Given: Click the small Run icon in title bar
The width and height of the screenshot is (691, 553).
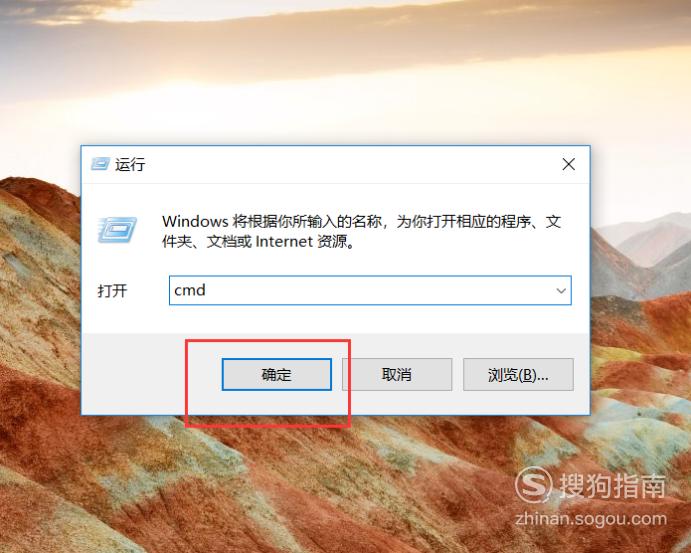Looking at the screenshot, I should pos(100,164).
